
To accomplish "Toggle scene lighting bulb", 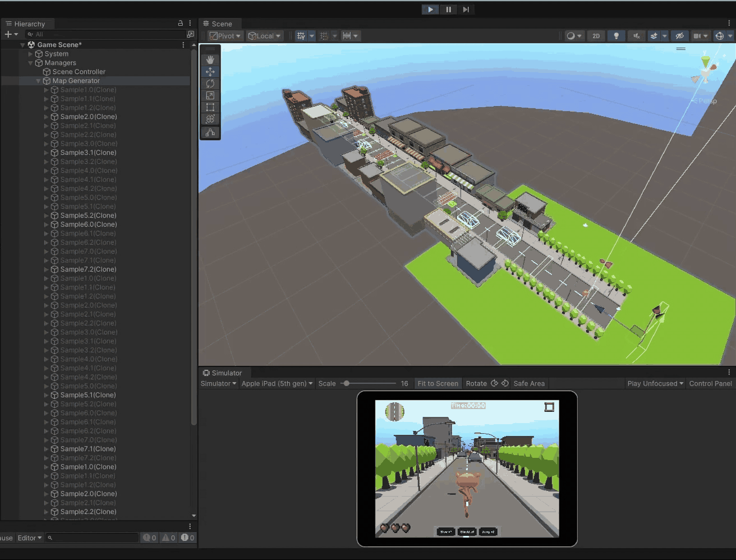I will tap(616, 36).
